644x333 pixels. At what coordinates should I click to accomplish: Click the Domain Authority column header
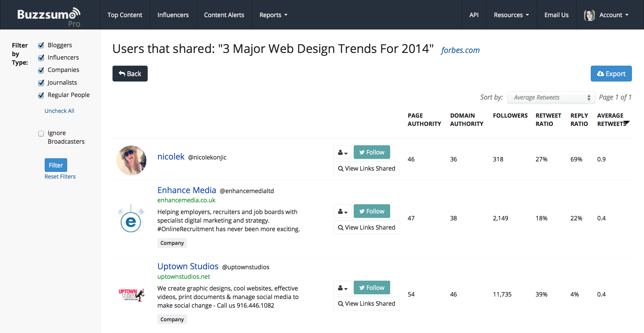tap(467, 120)
